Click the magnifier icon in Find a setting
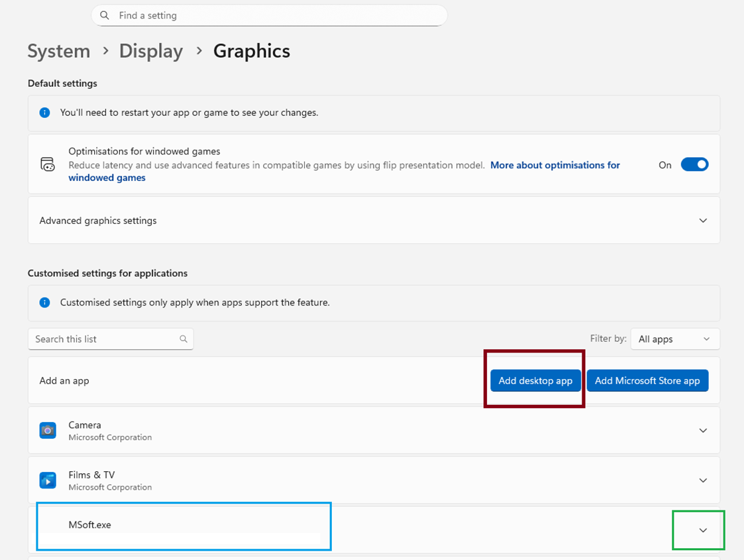Viewport: 744px width, 560px height. (x=105, y=15)
